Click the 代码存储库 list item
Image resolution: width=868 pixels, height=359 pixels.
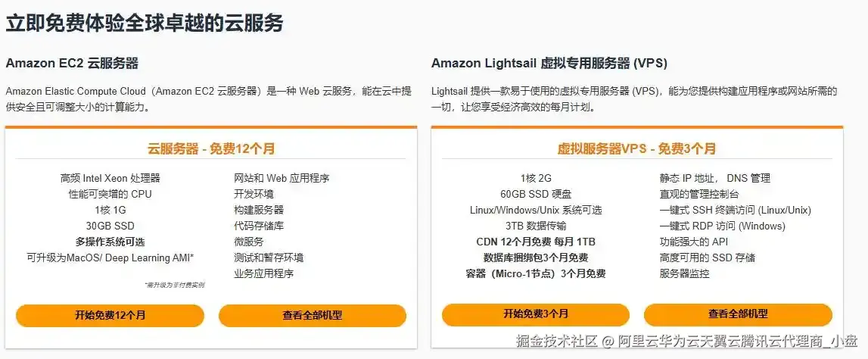coord(259,226)
